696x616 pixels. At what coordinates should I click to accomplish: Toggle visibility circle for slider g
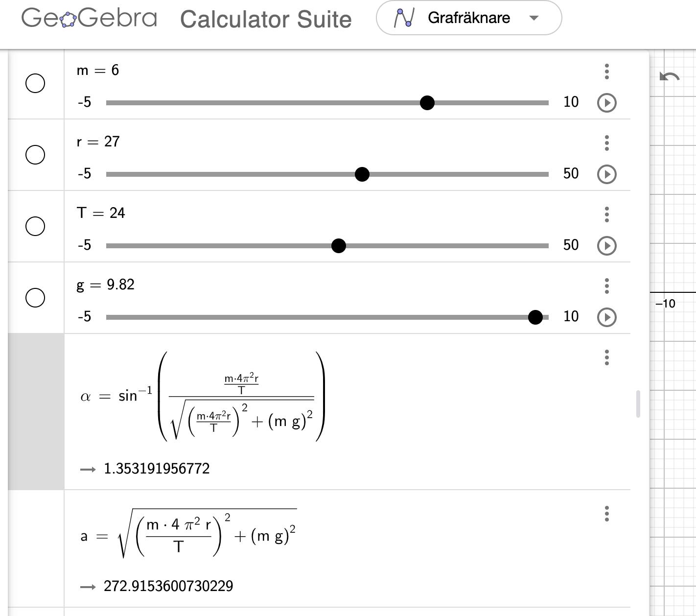tap(35, 298)
